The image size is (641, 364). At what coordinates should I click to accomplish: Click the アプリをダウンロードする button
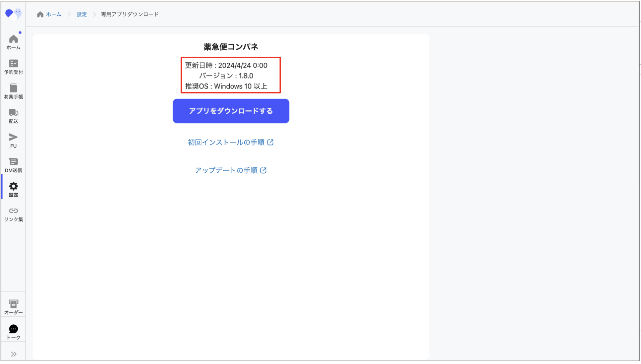click(231, 111)
